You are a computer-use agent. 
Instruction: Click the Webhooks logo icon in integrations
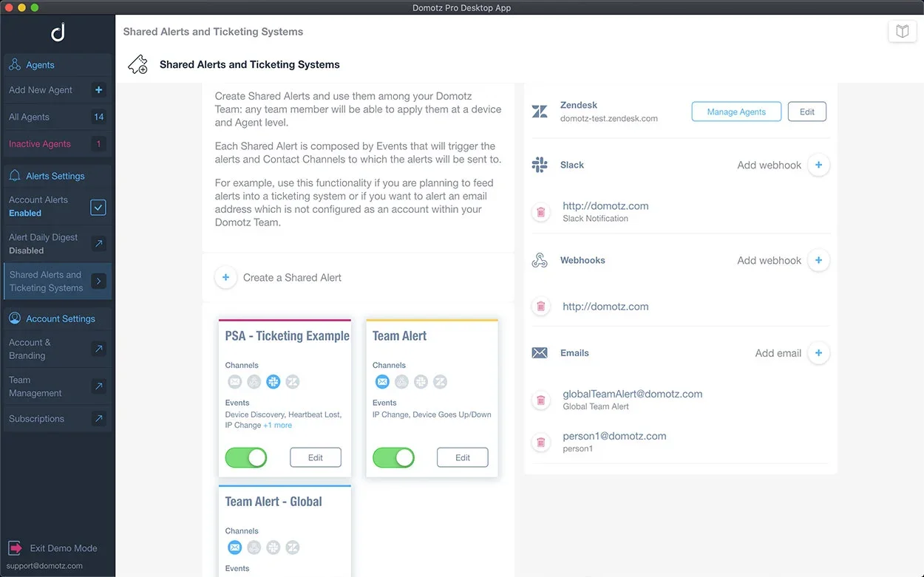click(x=540, y=260)
